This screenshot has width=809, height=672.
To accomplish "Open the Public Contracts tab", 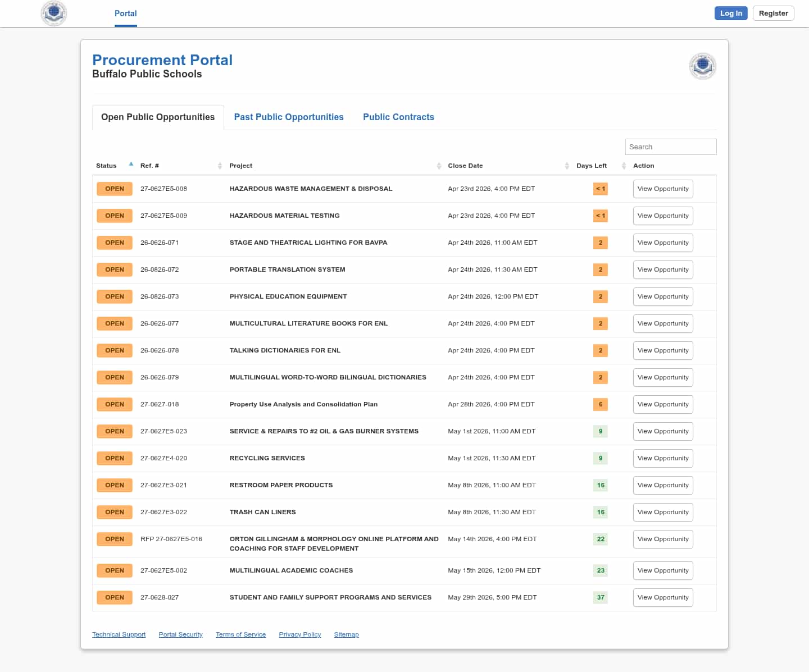I will click(x=398, y=117).
